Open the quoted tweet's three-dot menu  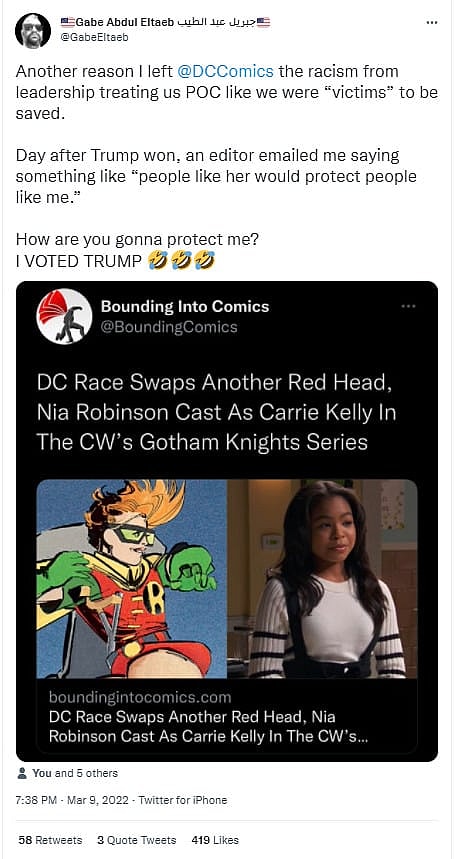tap(408, 306)
